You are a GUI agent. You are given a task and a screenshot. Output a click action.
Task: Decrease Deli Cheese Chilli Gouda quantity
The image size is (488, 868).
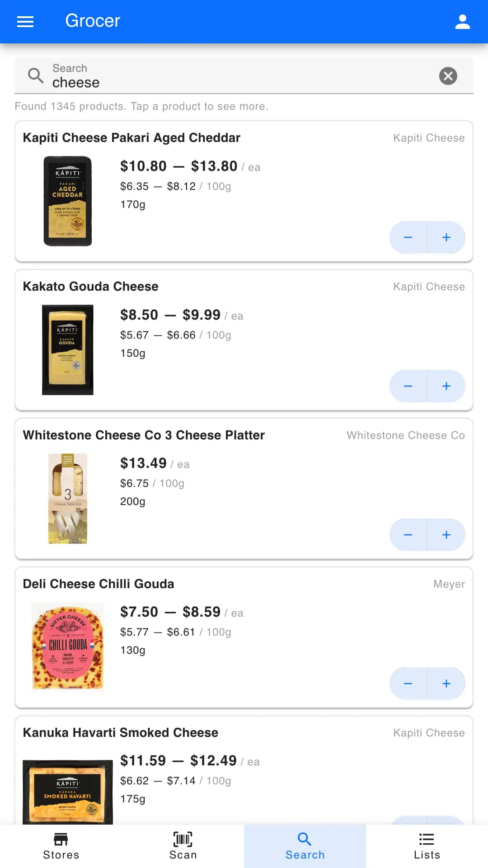pyautogui.click(x=408, y=684)
